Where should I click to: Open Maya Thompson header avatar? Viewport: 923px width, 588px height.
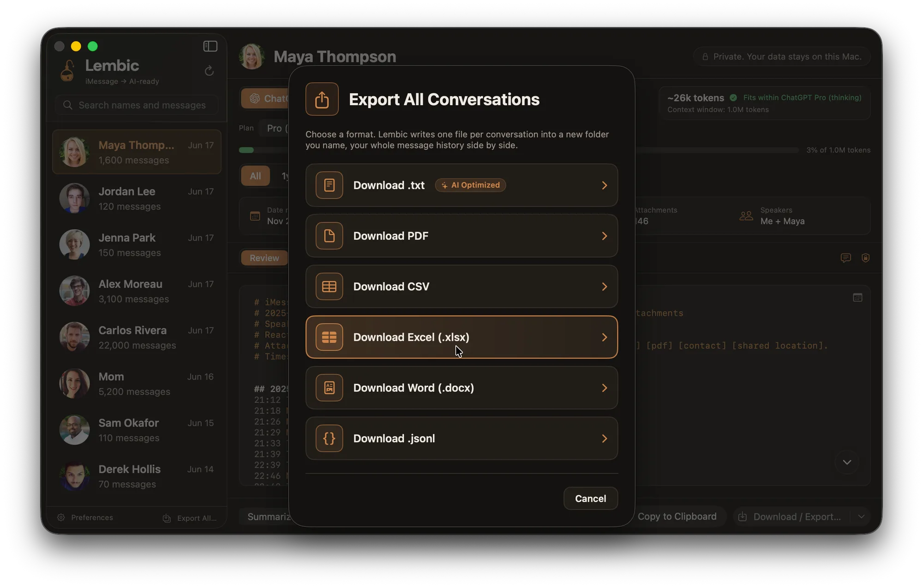coord(252,56)
